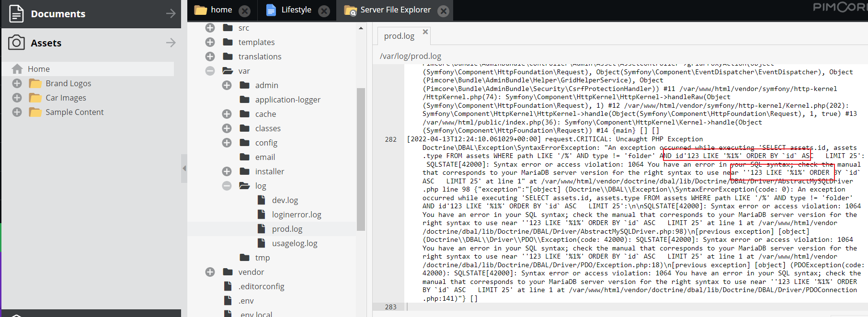
Task: Switch to the home tab
Action: pos(221,10)
